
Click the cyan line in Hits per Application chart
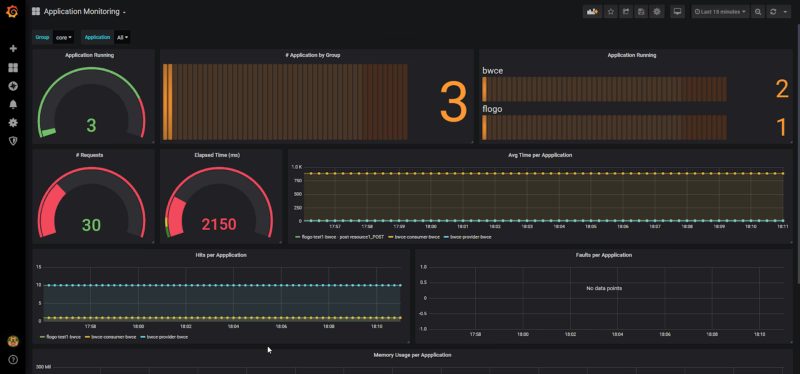[x=222, y=285]
